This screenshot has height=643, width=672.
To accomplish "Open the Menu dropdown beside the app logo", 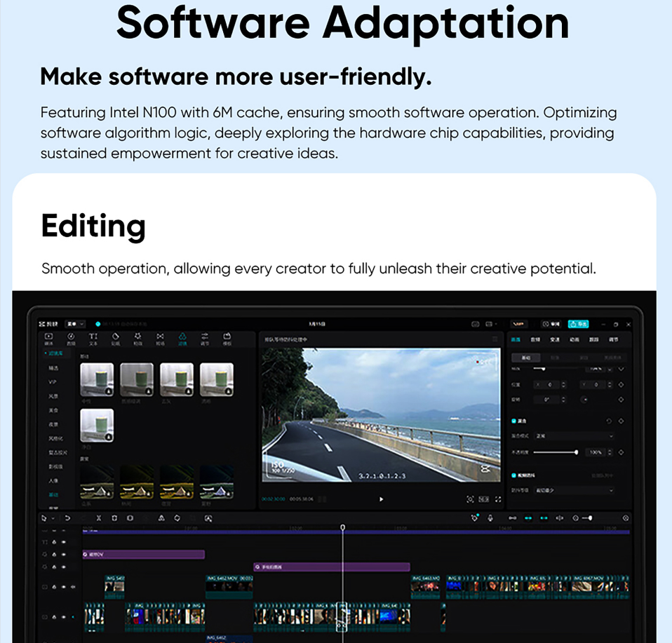I will 75,324.
